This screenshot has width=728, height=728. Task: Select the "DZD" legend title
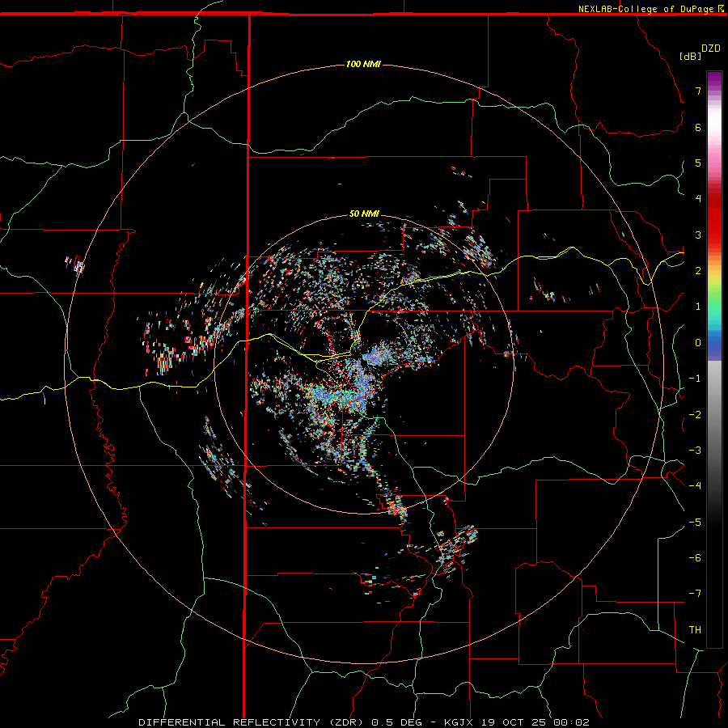(711, 49)
